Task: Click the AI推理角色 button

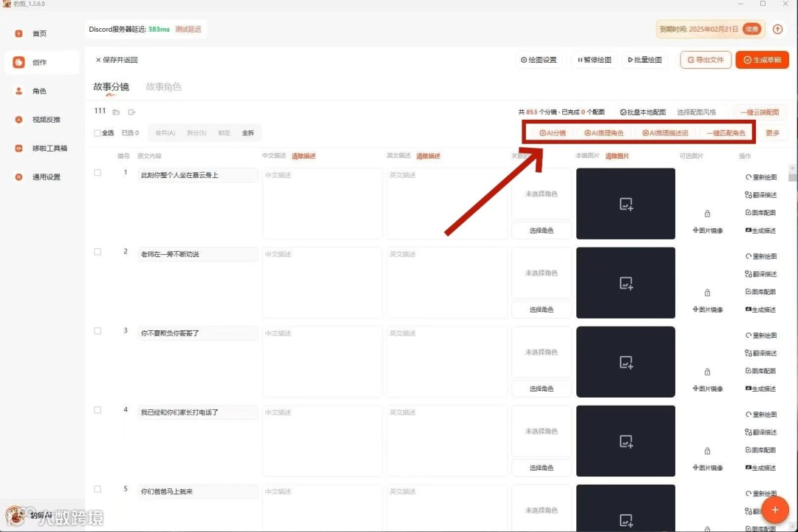Action: (x=604, y=133)
